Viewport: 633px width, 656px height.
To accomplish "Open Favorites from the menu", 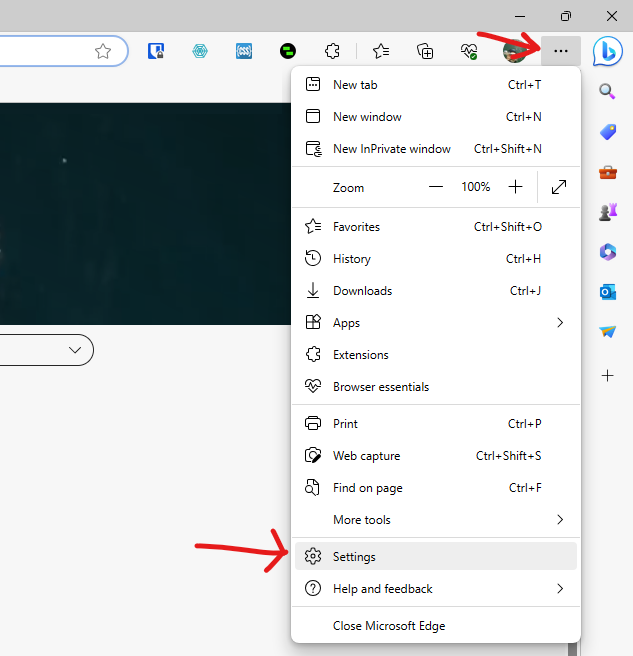I will click(436, 227).
